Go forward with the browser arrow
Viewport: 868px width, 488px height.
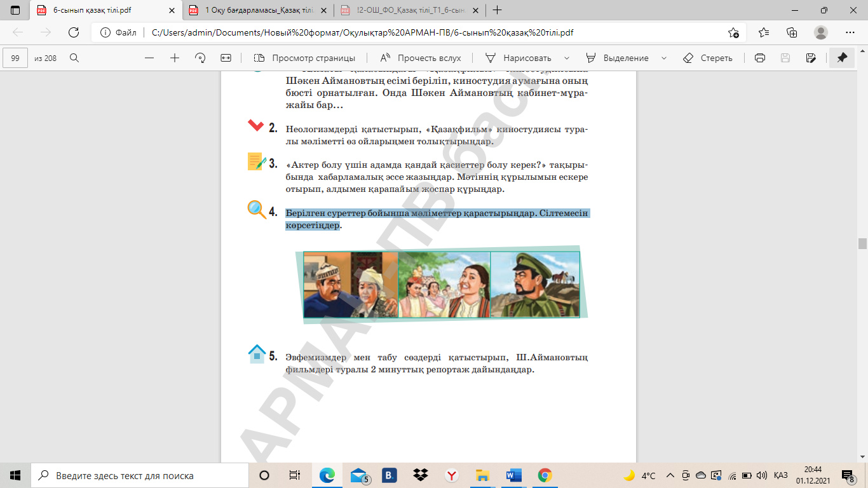click(x=46, y=33)
